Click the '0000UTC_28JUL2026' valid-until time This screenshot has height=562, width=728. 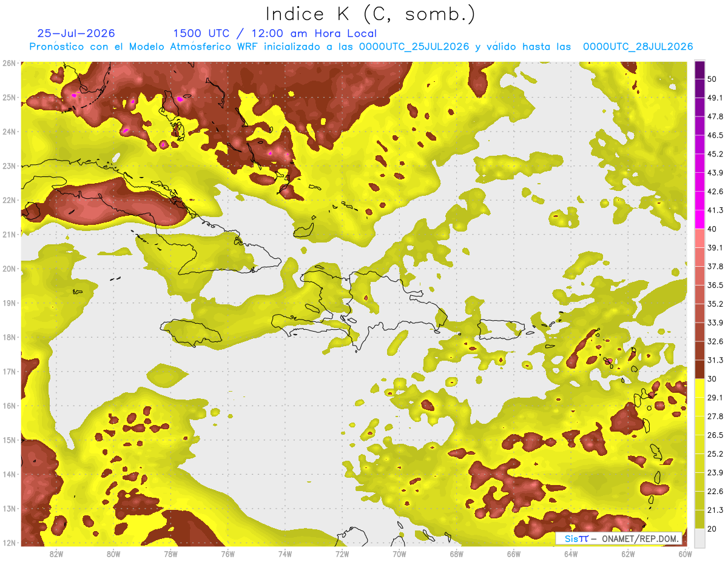click(638, 47)
